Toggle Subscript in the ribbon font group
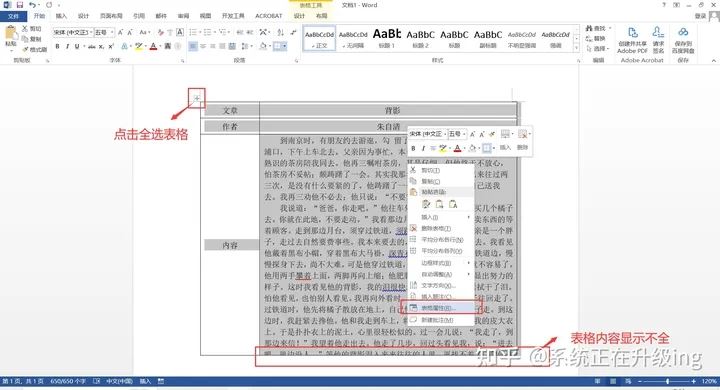Image resolution: width=720 pixels, height=390 pixels. [101, 46]
